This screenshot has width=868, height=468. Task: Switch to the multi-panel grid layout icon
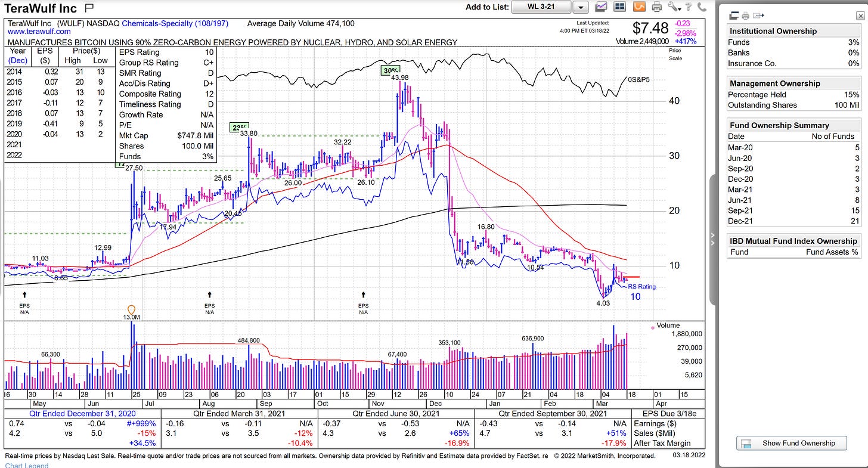coord(619,7)
